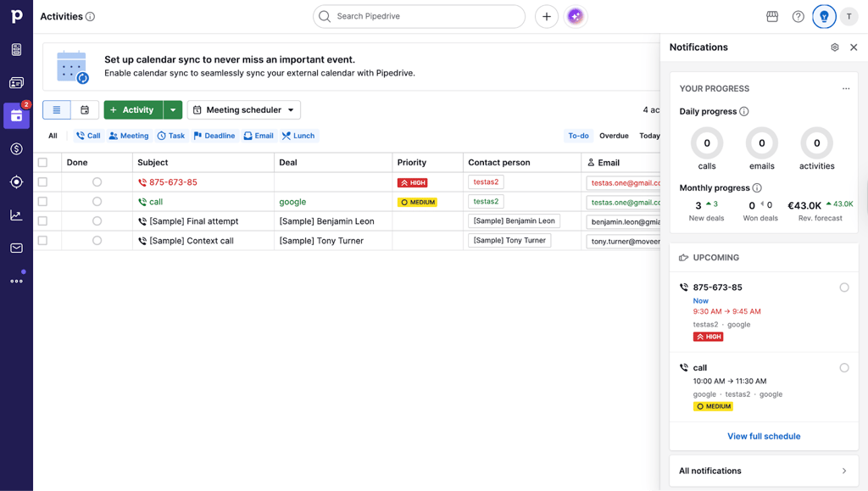Click testas2 contact in HIGH row

[x=486, y=181]
